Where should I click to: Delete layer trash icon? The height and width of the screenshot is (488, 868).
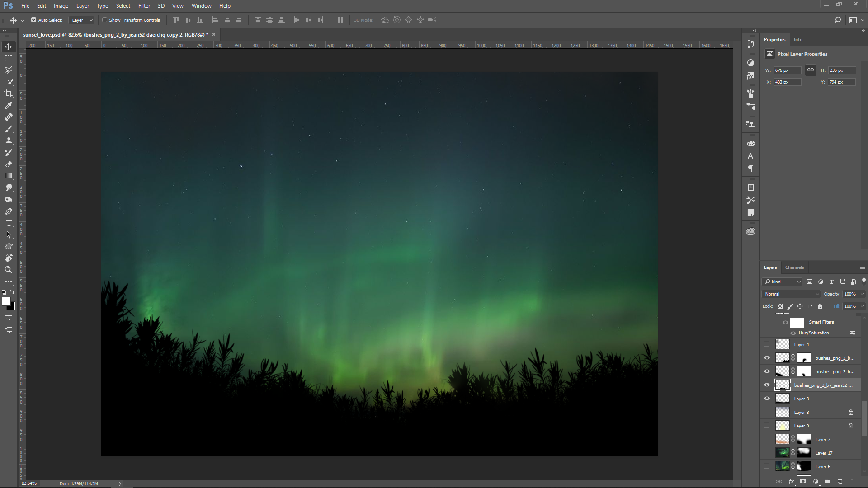852,482
